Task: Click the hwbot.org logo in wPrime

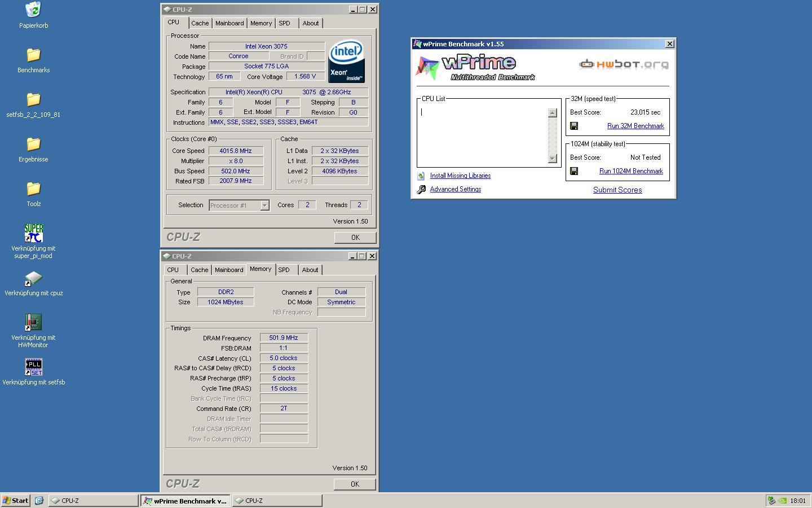Action: point(624,64)
